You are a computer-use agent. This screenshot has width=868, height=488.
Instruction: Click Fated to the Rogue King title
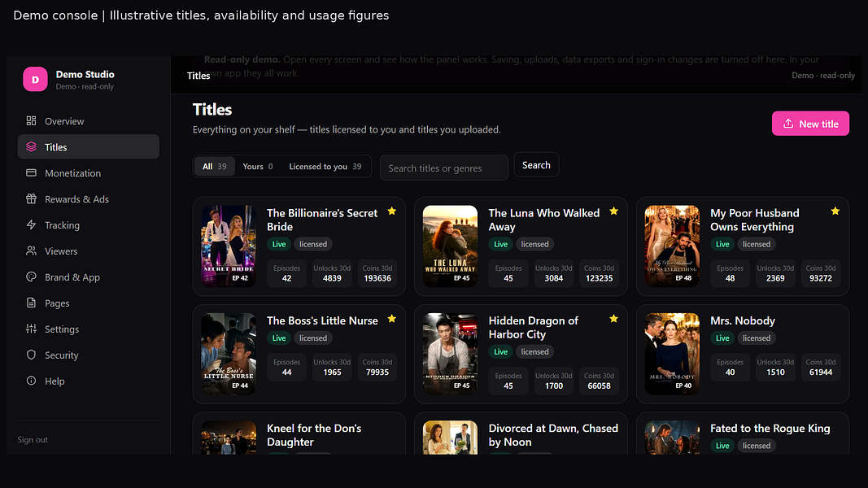[770, 429]
